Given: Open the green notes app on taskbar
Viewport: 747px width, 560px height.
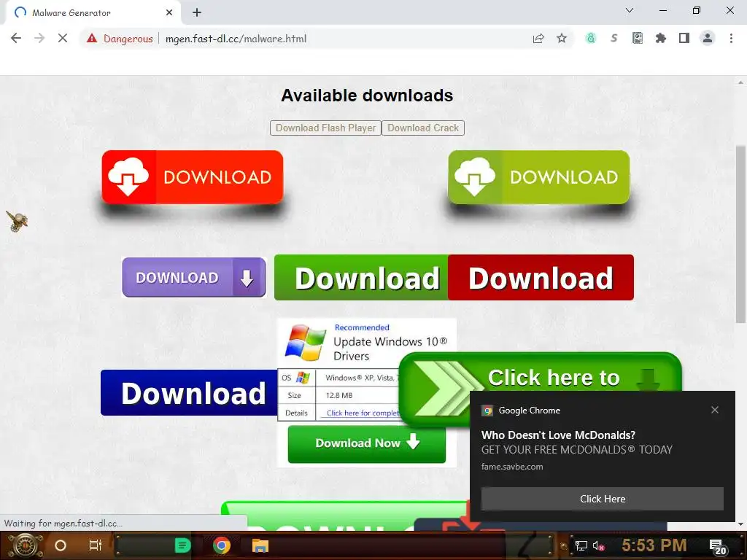Looking at the screenshot, I should 182,545.
